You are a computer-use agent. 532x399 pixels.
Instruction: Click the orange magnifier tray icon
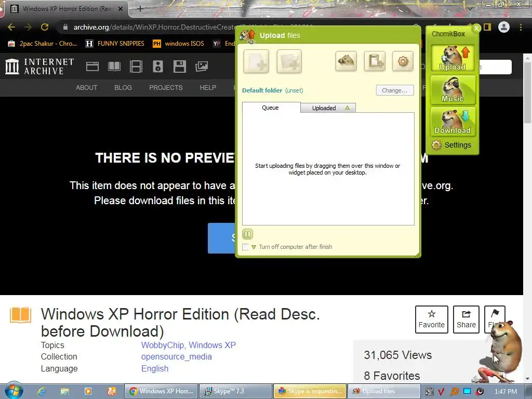tap(454, 392)
